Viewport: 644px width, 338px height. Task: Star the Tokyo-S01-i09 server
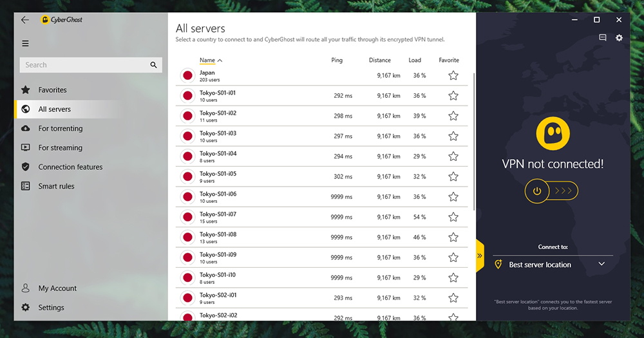pos(453,258)
